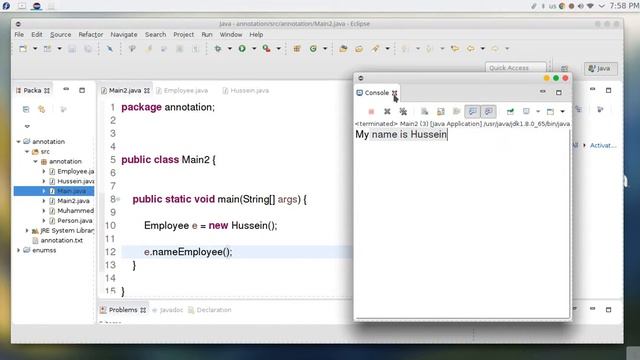Screen dimensions: 640x360
Task: Click the Run Last Tool (external tools) icon
Action: click(x=267, y=49)
